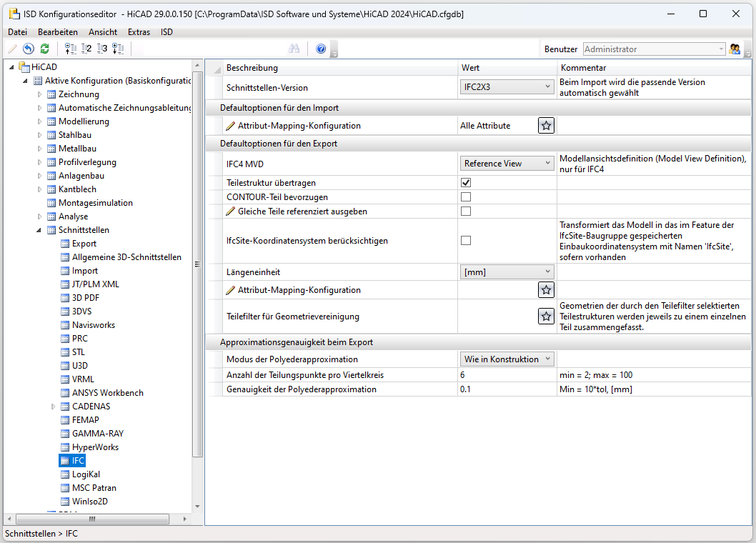Select Montagesimulation tree item
Screen dimensions: 756x543
coord(96,202)
